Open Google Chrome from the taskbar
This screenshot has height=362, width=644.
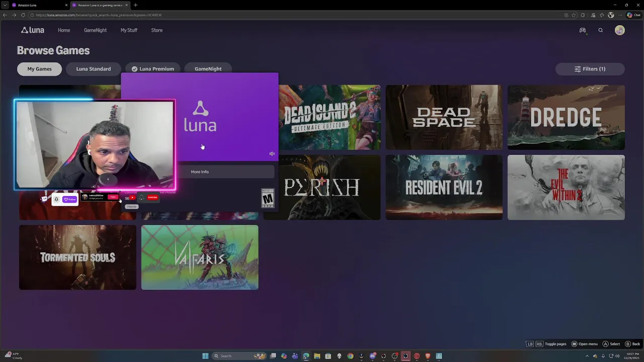click(x=350, y=356)
